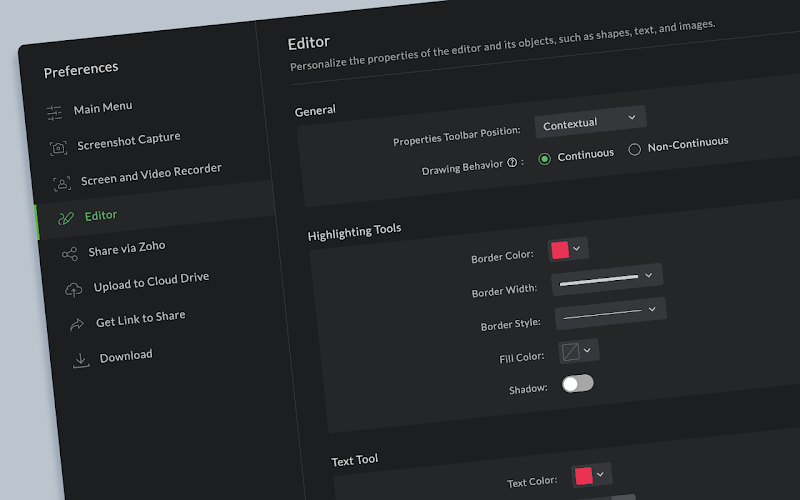The height and width of the screenshot is (500, 800).
Task: Click the Highlighting Tools heading
Action: tap(355, 232)
